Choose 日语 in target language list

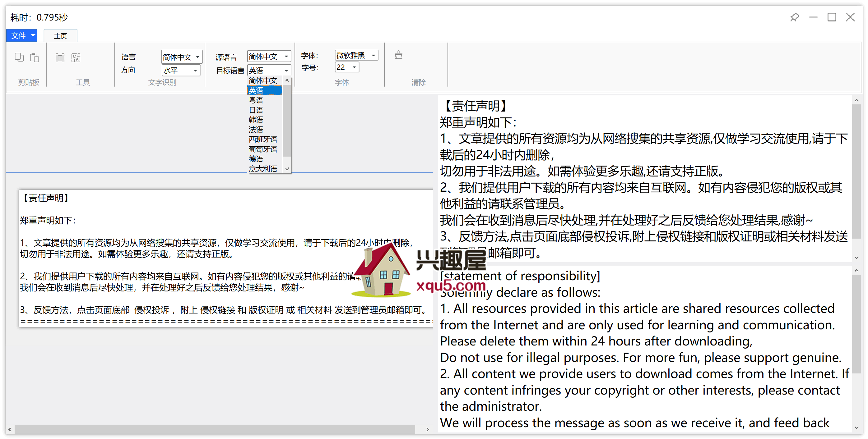pyautogui.click(x=265, y=110)
